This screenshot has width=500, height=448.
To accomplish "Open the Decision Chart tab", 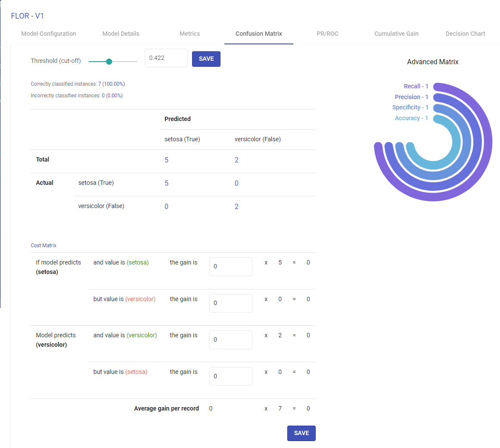I will [x=465, y=34].
